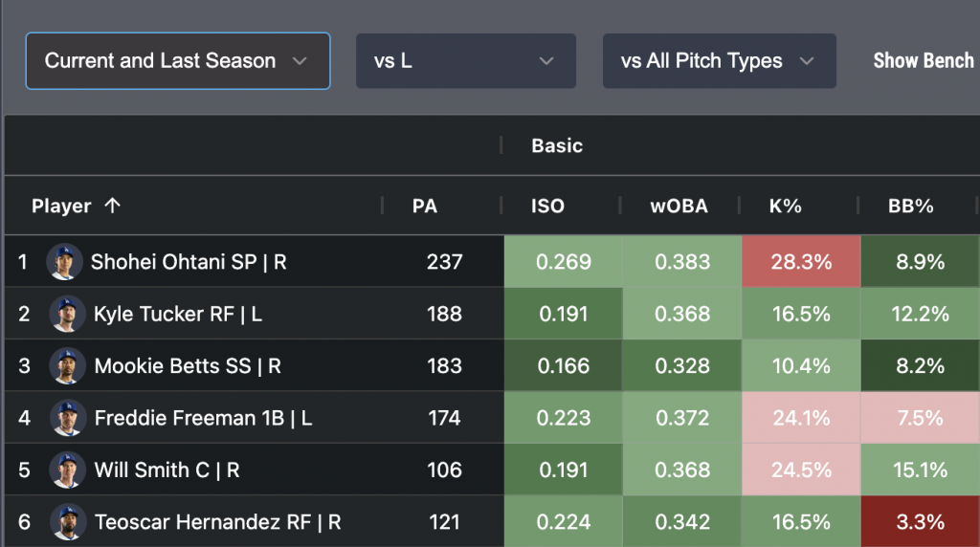Click the Basic column group header
This screenshot has height=547, width=980.
tap(557, 145)
